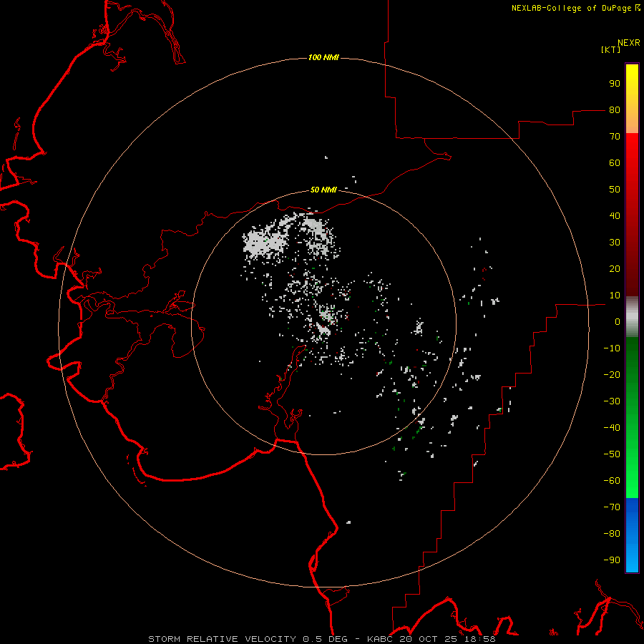Click the "40" velocity scale value
Viewport: 644px width, 644px height.
[615, 215]
